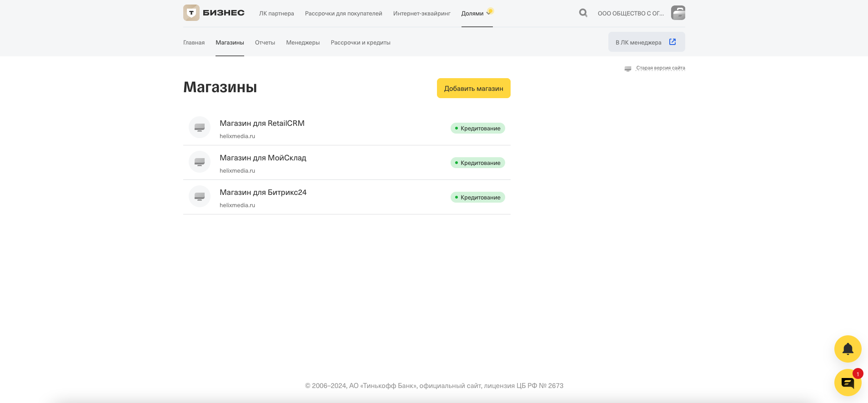
Task: Open Рассрочки для покупателей section
Action: [x=343, y=13]
